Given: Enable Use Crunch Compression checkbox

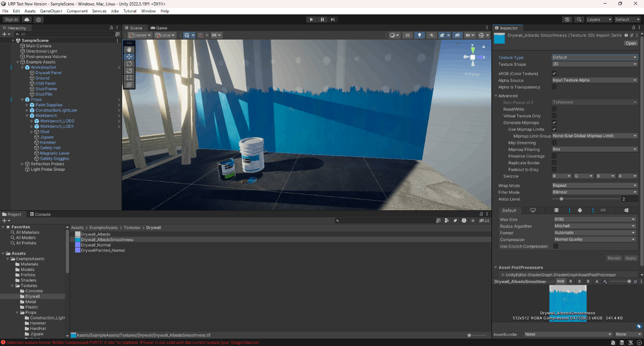Looking at the screenshot, I should coord(556,246).
